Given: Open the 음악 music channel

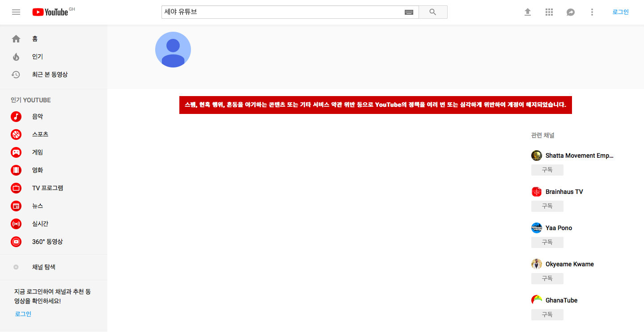Looking at the screenshot, I should coord(54,117).
